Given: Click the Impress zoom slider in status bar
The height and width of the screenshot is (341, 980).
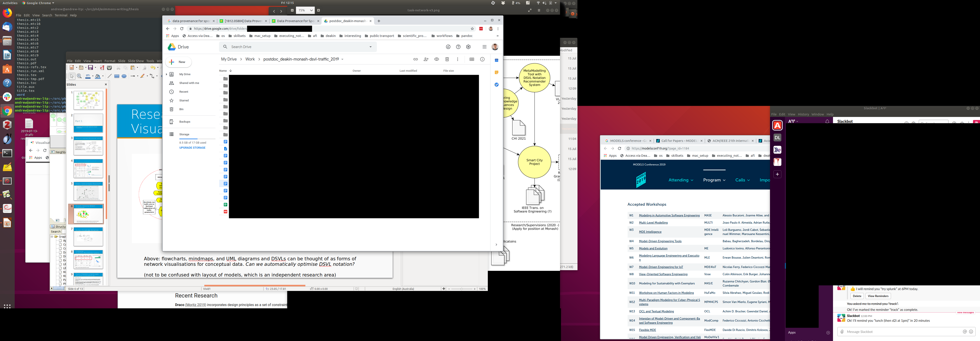Looking at the screenshot, I should tap(462, 289).
